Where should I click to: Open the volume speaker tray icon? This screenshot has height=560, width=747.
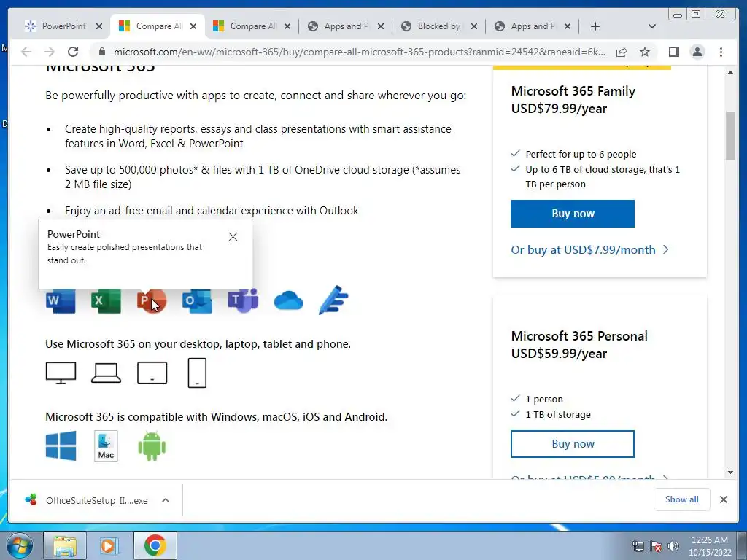tap(673, 546)
